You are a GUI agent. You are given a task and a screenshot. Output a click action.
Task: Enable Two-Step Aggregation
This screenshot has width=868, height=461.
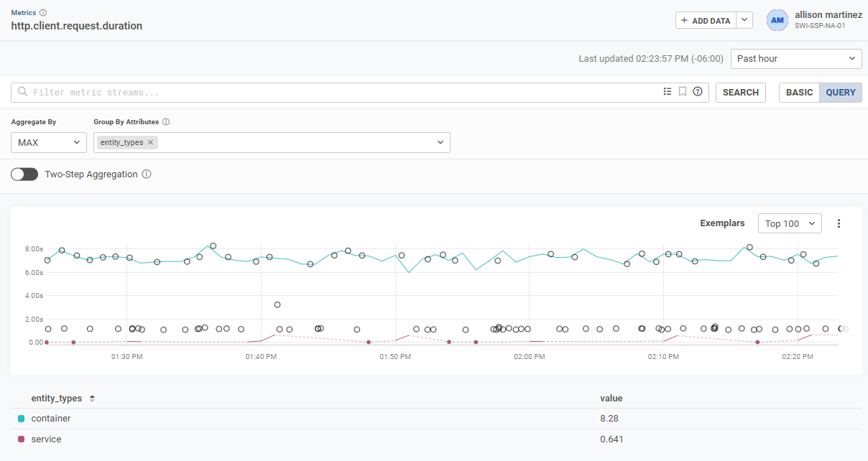point(24,174)
